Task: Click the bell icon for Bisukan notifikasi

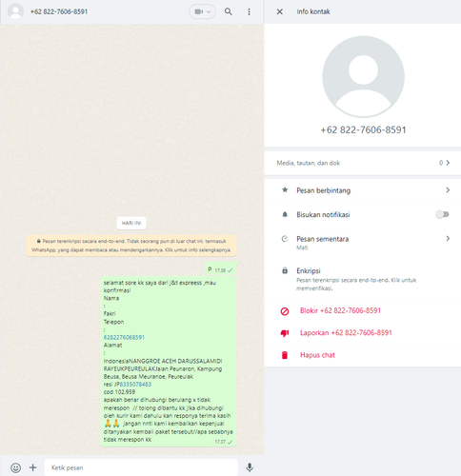Action: tap(285, 214)
